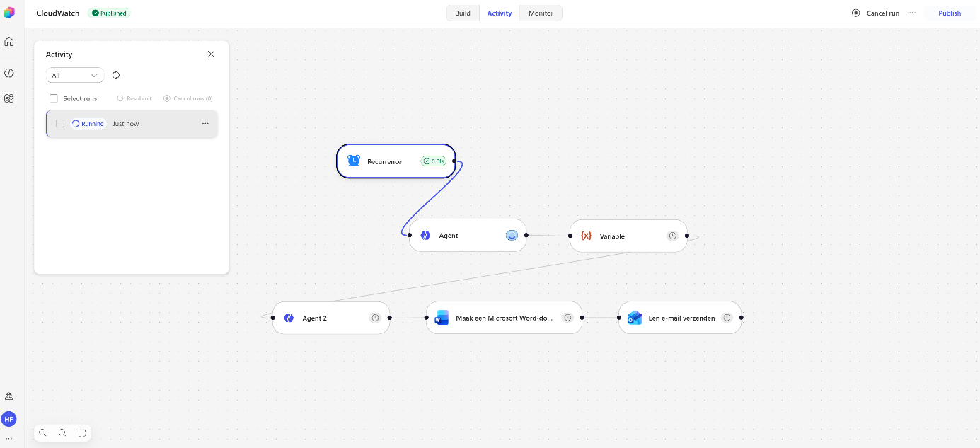Click the 0.0s success badge on Recurrence

(434, 161)
